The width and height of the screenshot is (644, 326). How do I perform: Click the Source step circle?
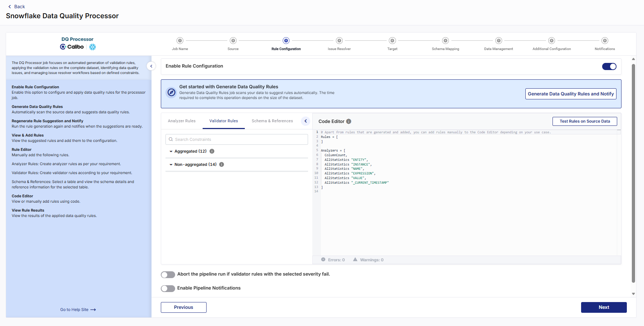233,41
